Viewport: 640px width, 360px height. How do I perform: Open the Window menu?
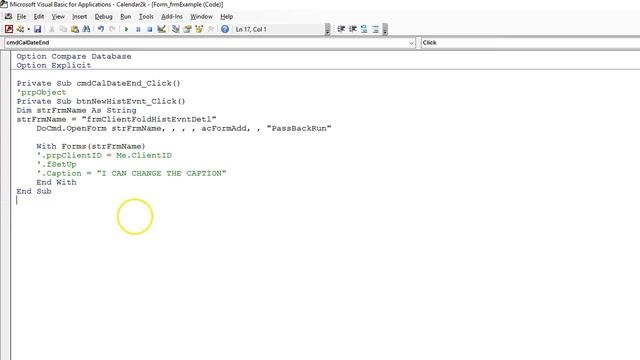(x=201, y=16)
